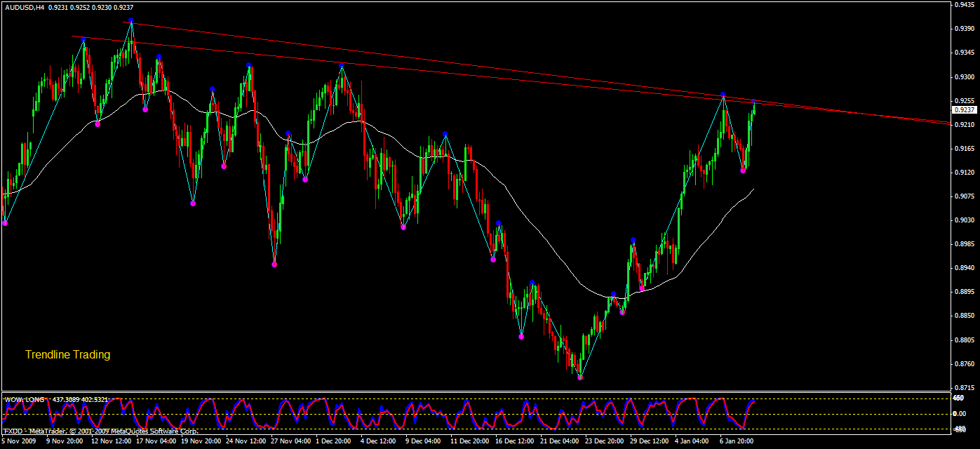Screen dimensions: 980x449
Task: Click the "5 Nov 2009" date label
Action: pos(18,441)
